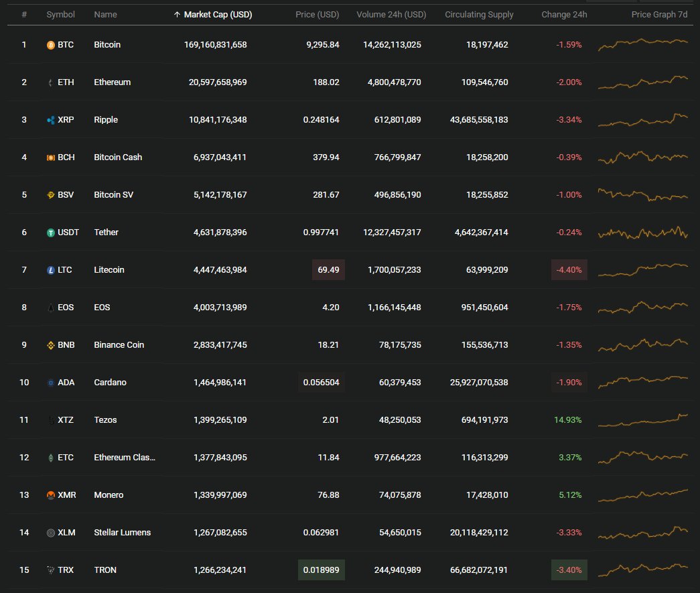Click the Bitcoin BTC coin icon
700x593 pixels.
point(50,45)
